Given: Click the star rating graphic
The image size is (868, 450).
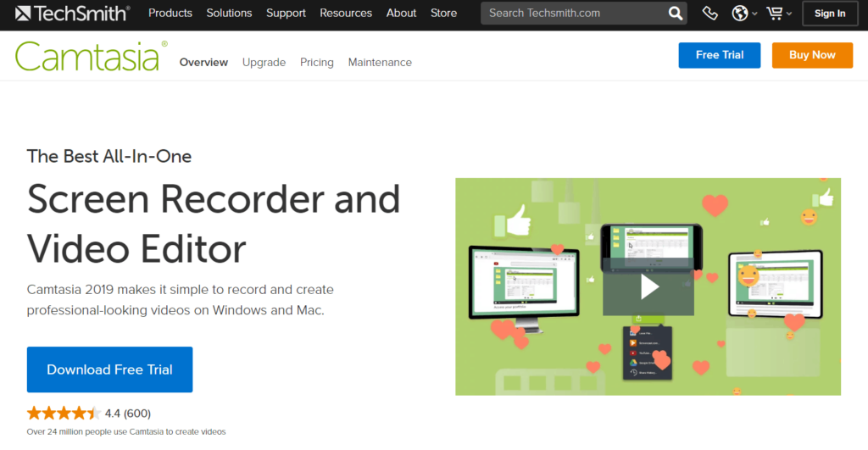Looking at the screenshot, I should pyautogui.click(x=64, y=413).
